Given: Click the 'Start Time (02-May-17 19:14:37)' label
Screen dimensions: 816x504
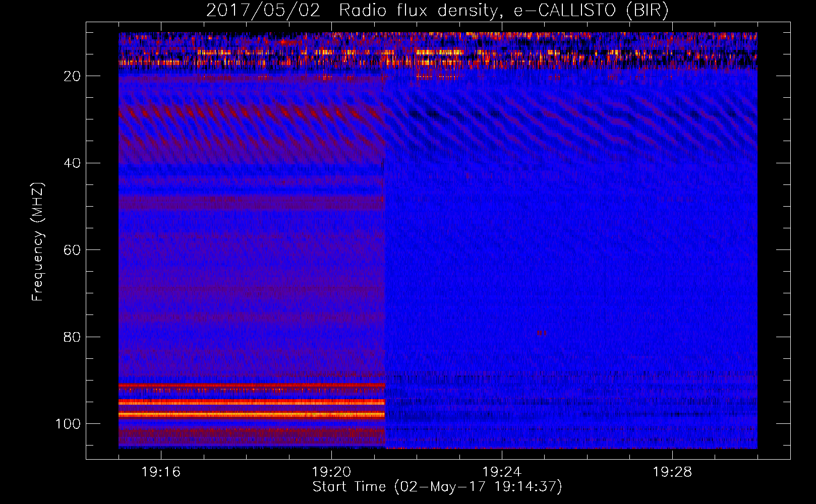Looking at the screenshot, I should (437, 487).
